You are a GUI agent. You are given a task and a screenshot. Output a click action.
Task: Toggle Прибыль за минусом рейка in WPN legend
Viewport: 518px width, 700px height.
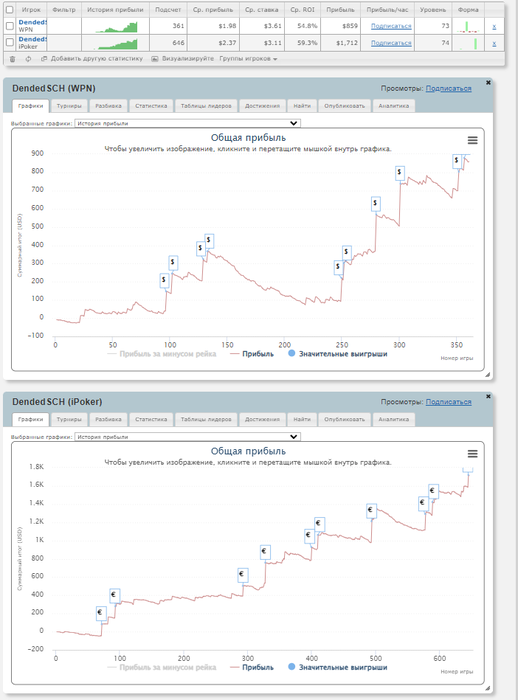pos(162,354)
